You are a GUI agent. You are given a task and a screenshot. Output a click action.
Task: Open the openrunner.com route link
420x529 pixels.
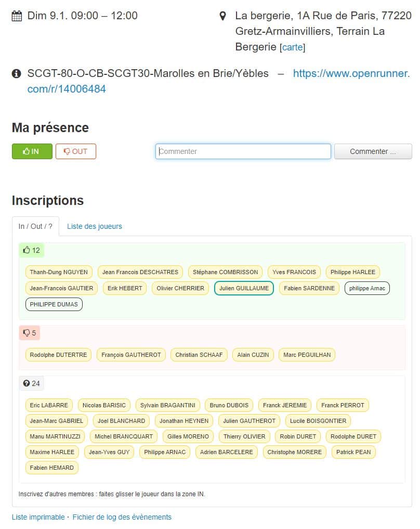coord(351,73)
